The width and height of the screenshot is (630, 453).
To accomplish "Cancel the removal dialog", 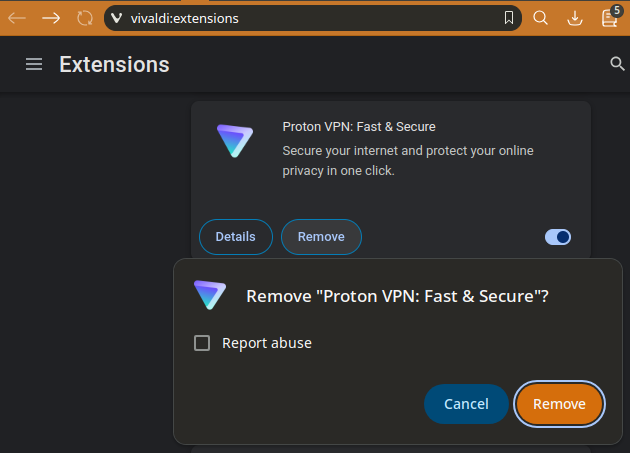I will click(x=466, y=404).
